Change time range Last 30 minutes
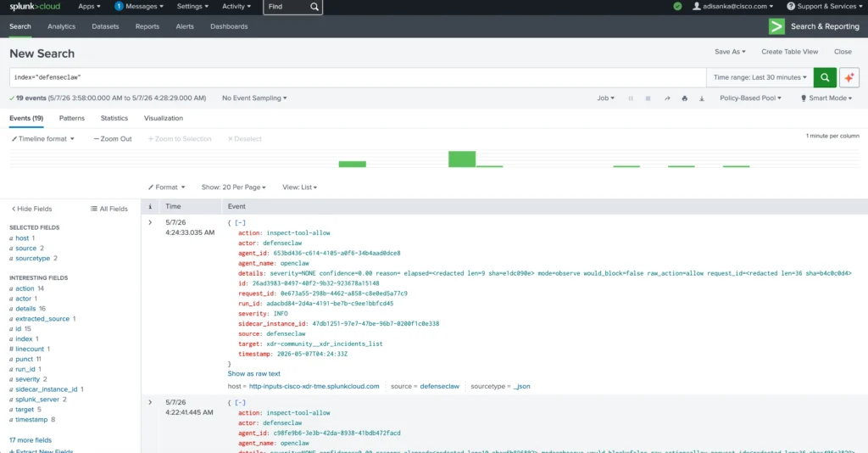This screenshot has width=868, height=453. click(x=760, y=77)
